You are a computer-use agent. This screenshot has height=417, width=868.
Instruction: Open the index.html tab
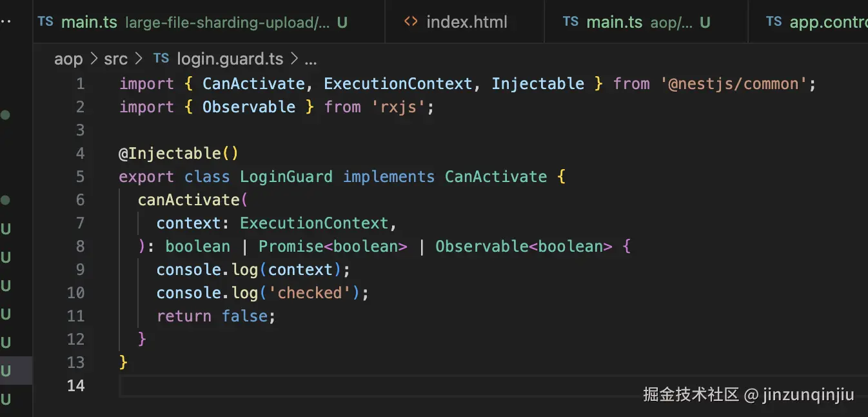tap(464, 22)
